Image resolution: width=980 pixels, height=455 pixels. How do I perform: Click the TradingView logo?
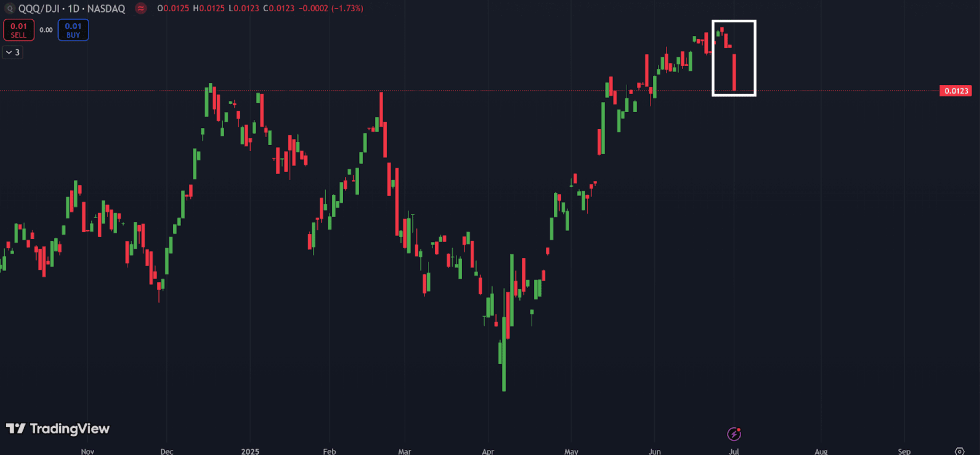click(x=58, y=429)
